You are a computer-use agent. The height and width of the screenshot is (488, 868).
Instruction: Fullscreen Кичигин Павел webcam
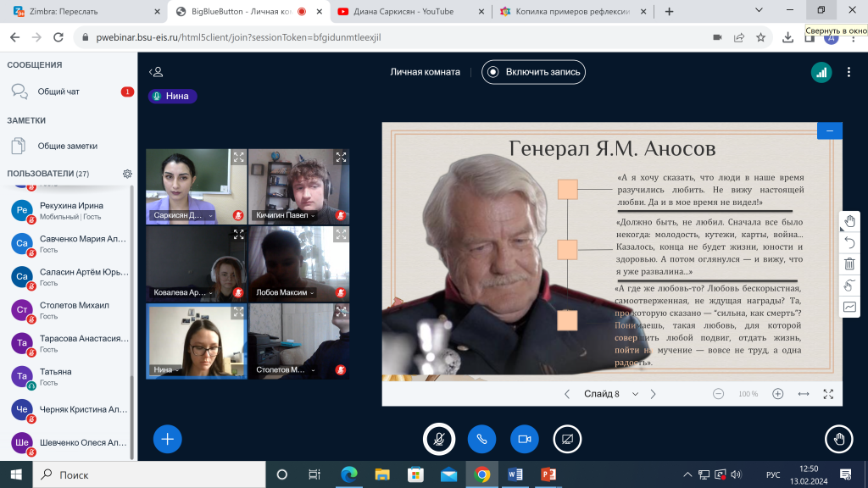pos(341,157)
